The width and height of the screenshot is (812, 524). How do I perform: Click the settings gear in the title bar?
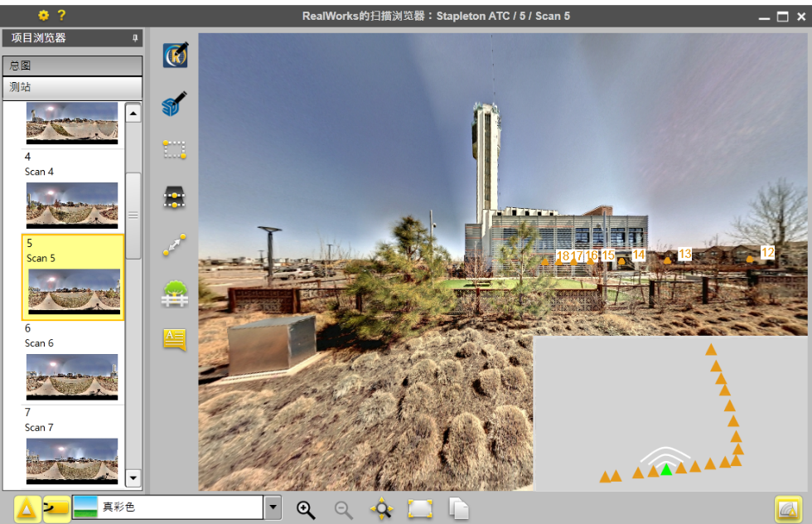tap(44, 15)
